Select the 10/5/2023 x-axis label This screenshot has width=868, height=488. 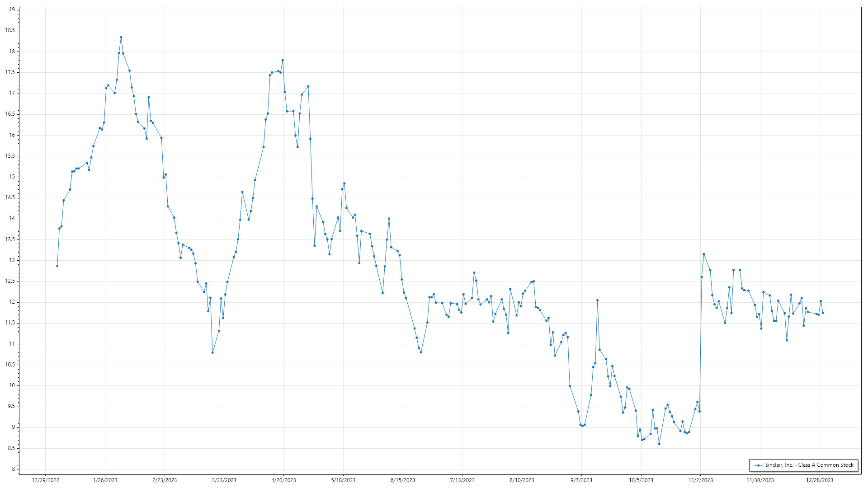[641, 480]
